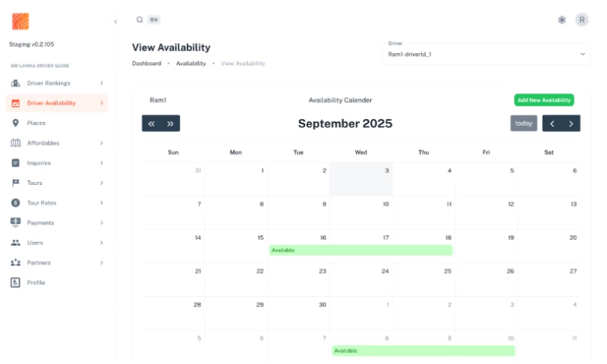This screenshot has height=364, width=607.
Task: Click the Partners sidebar icon
Action: pos(15,262)
